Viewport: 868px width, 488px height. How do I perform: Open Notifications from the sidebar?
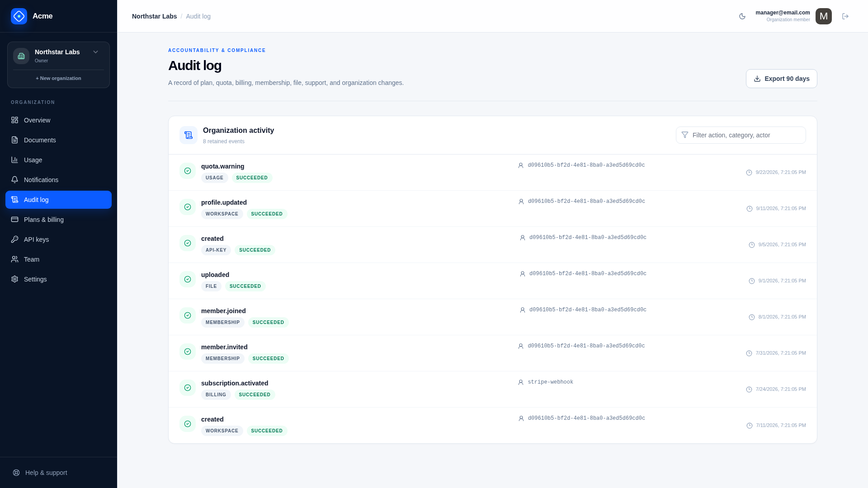(x=58, y=180)
